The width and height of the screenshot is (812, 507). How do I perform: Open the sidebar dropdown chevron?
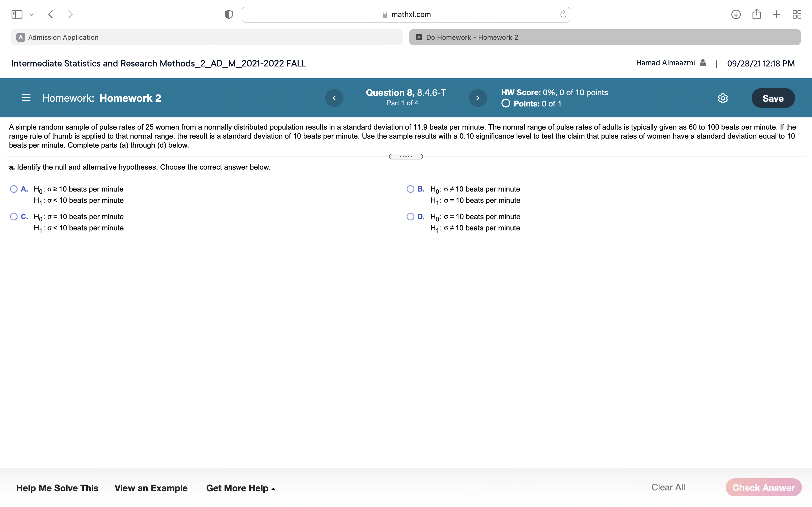(x=32, y=14)
